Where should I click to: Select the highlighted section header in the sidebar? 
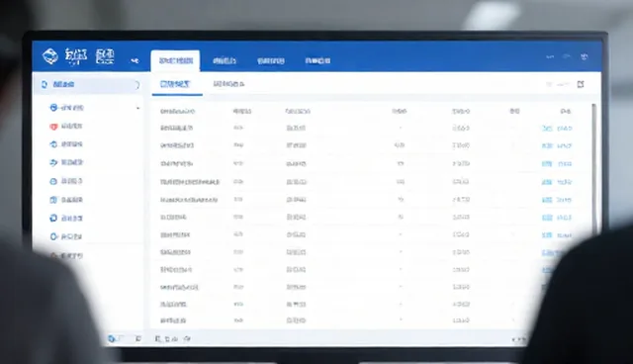coord(88,84)
